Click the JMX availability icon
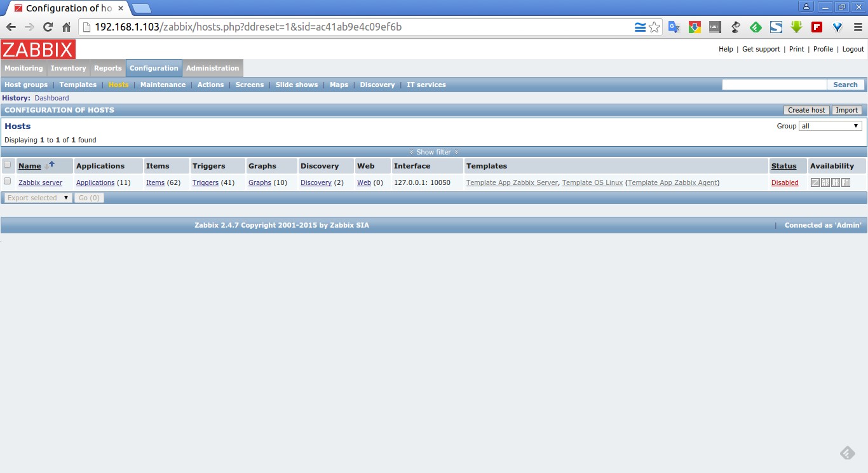Screen dimensions: 868x473 [836, 182]
